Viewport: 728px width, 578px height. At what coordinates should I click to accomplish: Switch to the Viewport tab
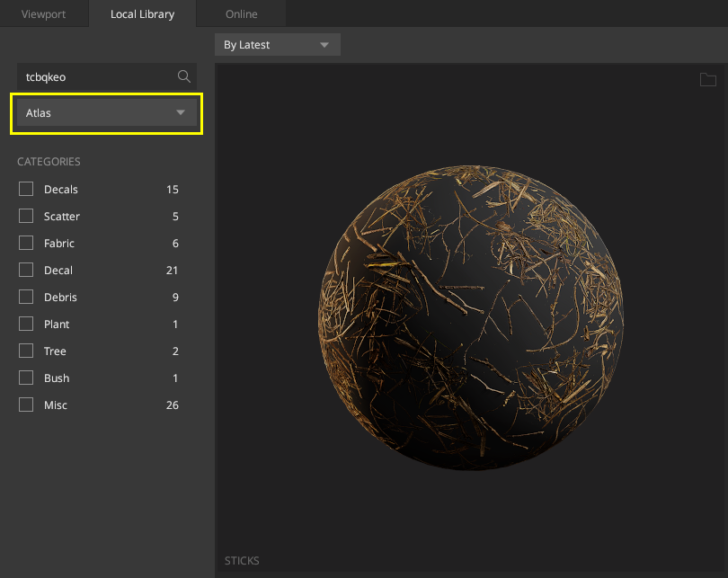point(44,14)
